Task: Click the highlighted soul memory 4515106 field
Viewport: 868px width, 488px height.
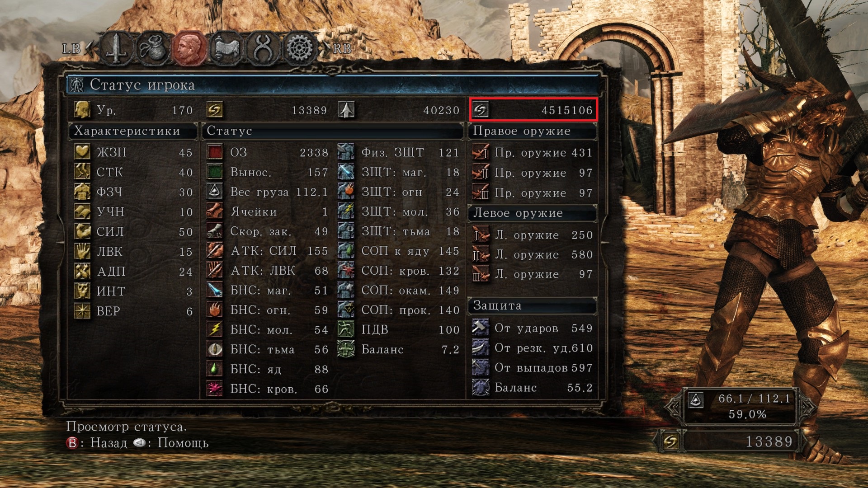Action: pyautogui.click(x=534, y=109)
